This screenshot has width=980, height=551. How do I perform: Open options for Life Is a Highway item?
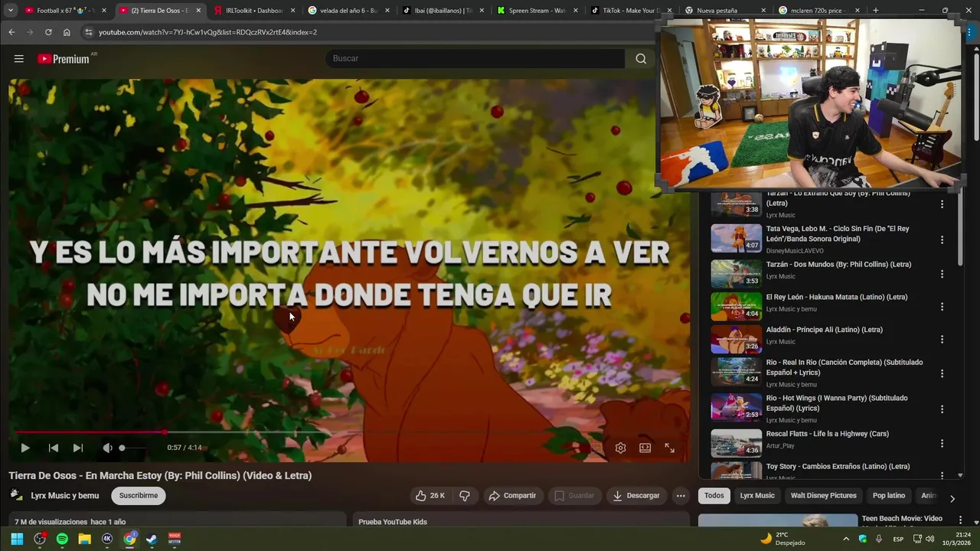pos(942,443)
